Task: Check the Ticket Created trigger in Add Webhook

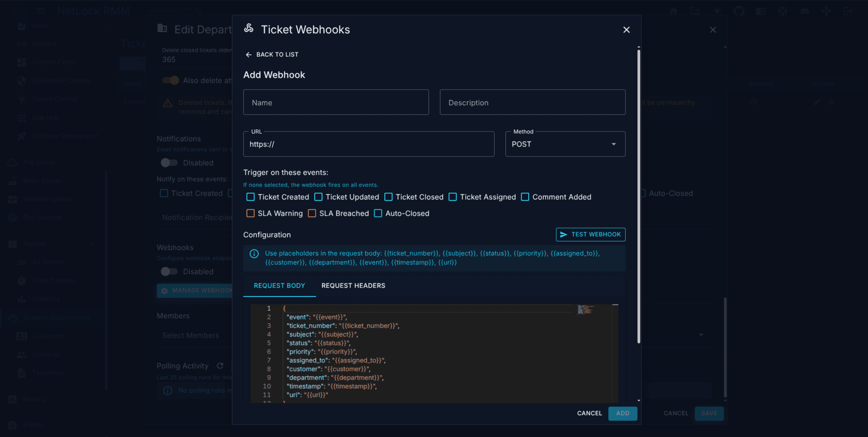Action: (250, 197)
